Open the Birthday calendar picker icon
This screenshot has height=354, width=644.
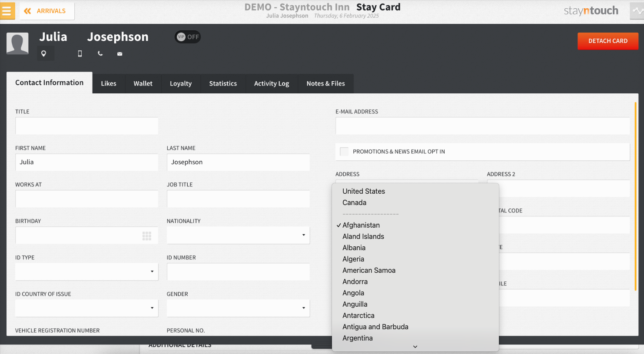point(147,236)
